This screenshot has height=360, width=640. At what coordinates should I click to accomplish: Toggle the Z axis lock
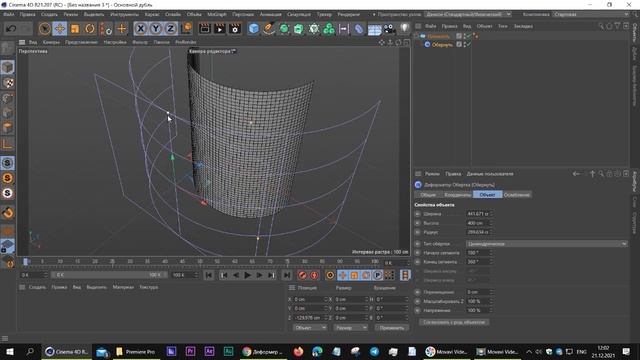point(171,29)
